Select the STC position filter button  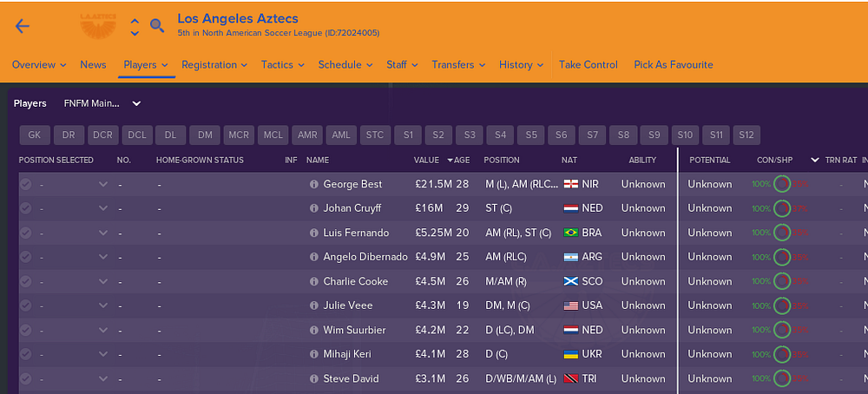pyautogui.click(x=375, y=135)
